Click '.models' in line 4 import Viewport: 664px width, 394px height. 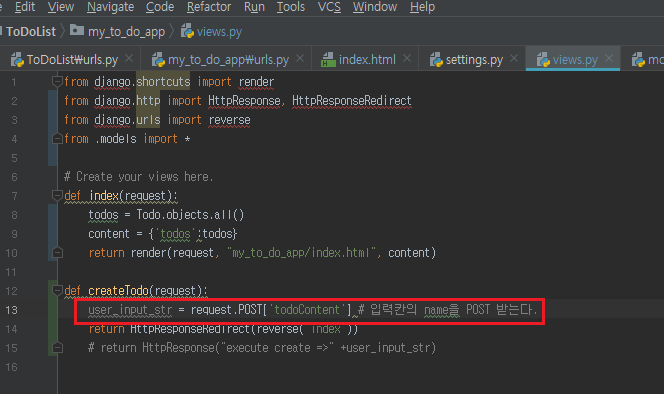pyautogui.click(x=116, y=139)
